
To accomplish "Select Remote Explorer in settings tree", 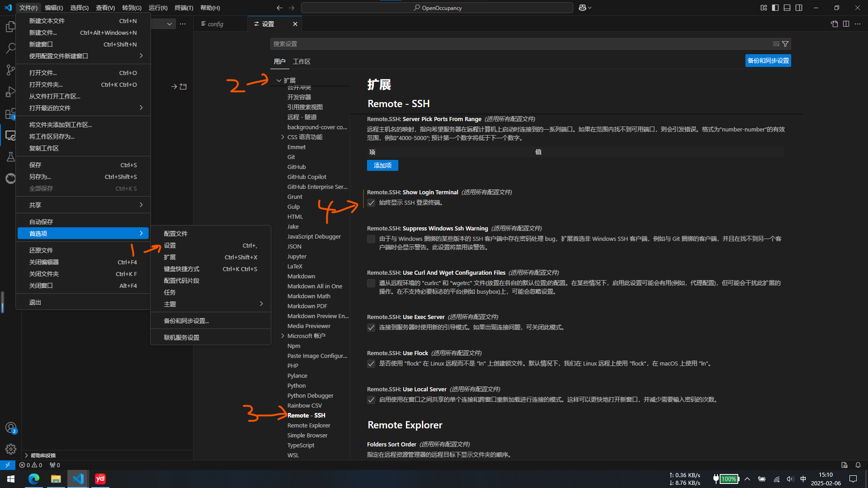I will pos(309,425).
